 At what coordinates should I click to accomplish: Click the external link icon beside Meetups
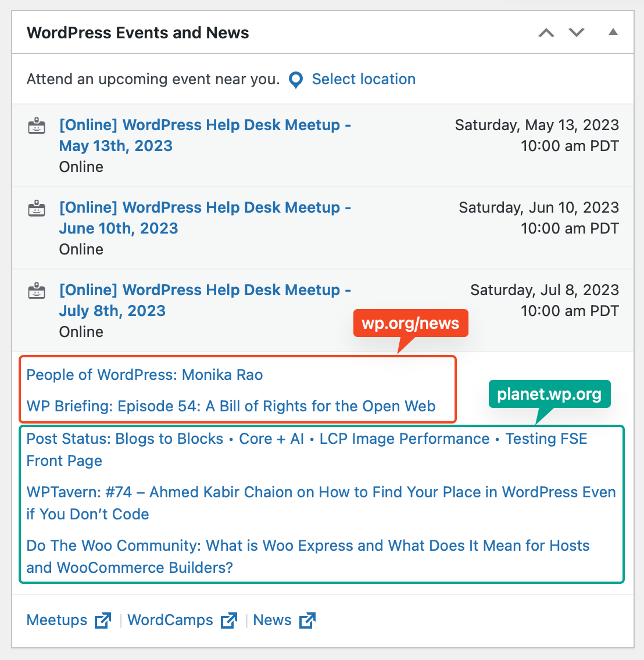[103, 620]
